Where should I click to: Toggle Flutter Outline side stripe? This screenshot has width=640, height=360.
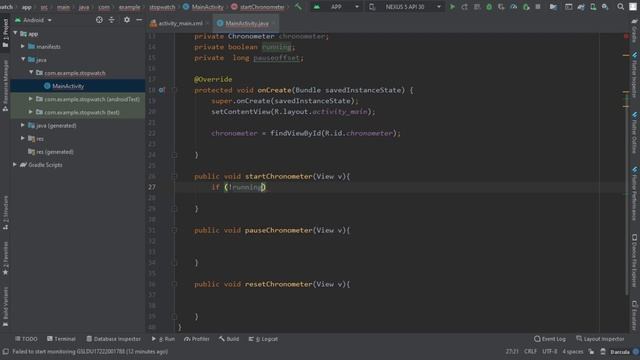pyautogui.click(x=634, y=133)
